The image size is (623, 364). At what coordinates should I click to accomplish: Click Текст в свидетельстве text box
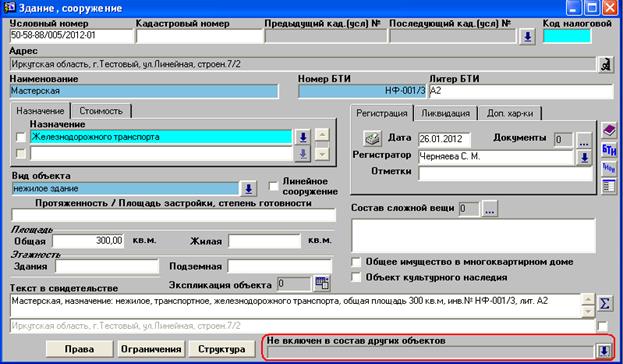pos(296,306)
